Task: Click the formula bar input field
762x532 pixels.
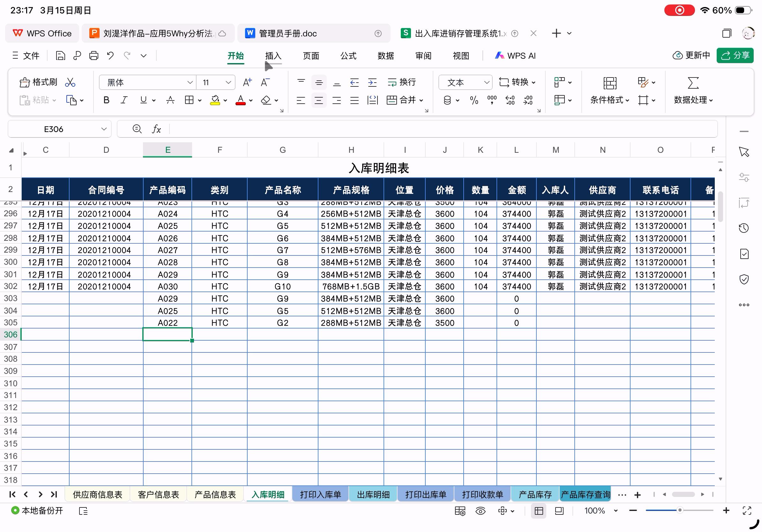Action: pyautogui.click(x=441, y=129)
